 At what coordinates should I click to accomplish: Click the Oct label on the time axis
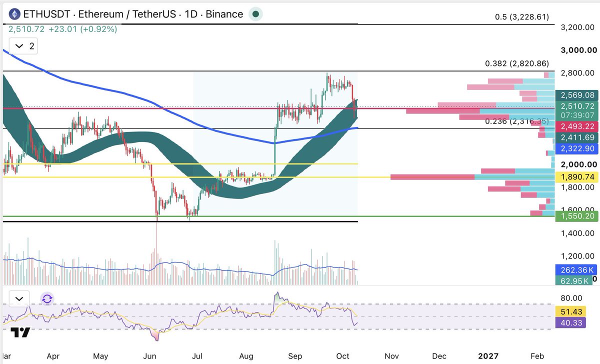point(343,356)
